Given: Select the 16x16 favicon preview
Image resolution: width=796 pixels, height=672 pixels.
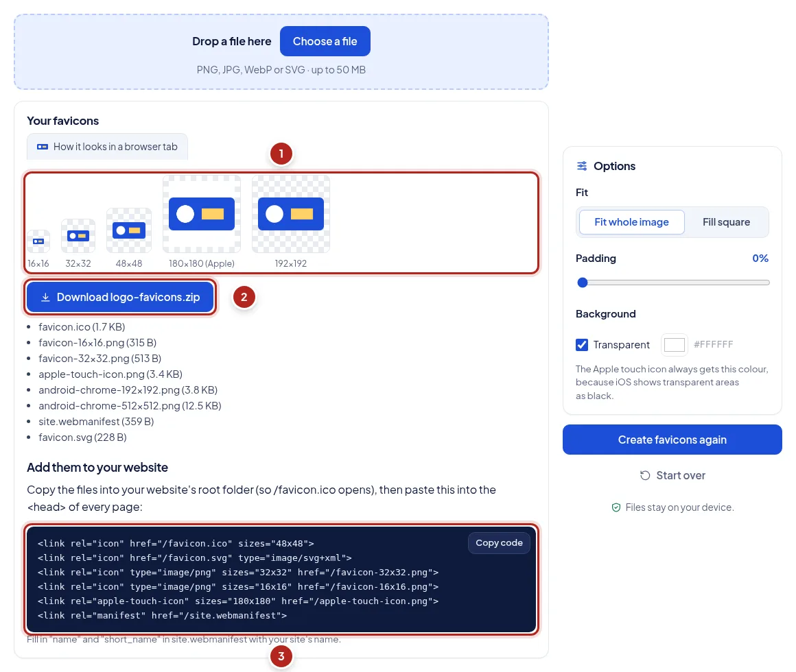Looking at the screenshot, I should pyautogui.click(x=38, y=241).
